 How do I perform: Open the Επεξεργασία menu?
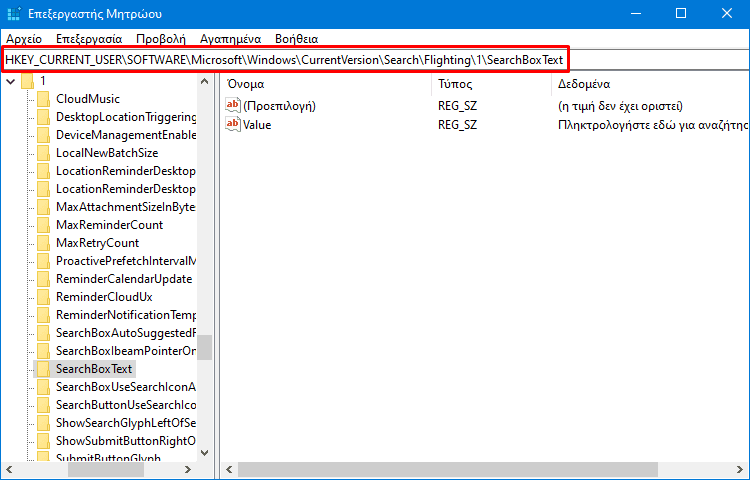pyautogui.click(x=89, y=39)
